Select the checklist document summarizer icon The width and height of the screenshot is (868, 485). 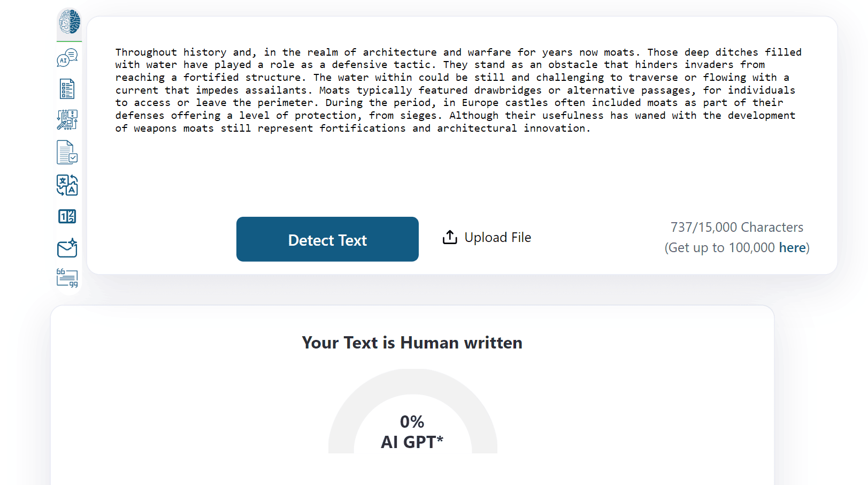tap(67, 89)
